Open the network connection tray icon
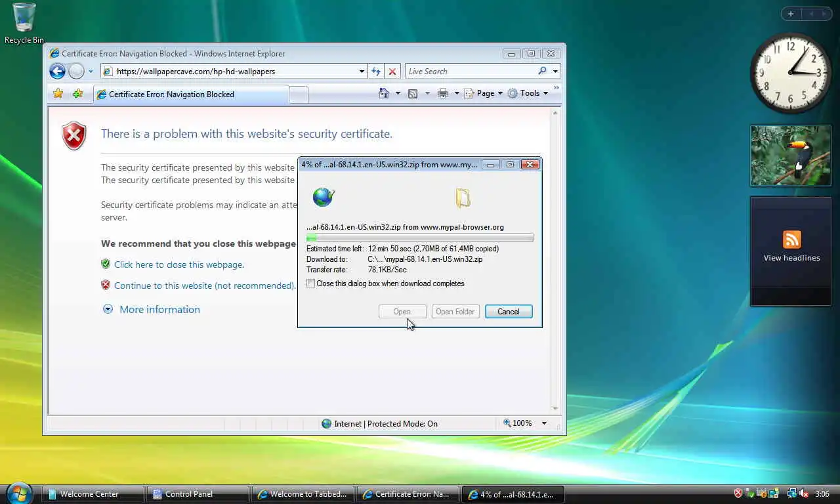This screenshot has height=504, width=840. tap(791, 493)
